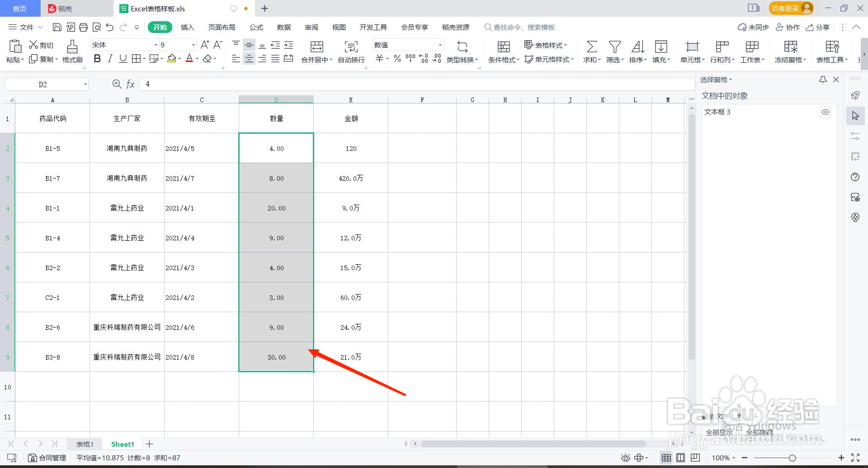This screenshot has width=868, height=468.
Task: Expand the 文件 menu arrow
Action: [x=40, y=27]
